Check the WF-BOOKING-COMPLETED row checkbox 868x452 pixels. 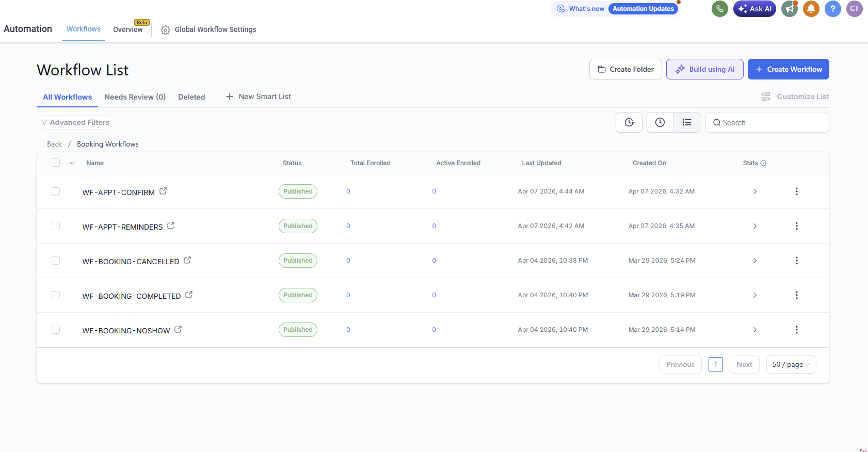pyautogui.click(x=56, y=295)
